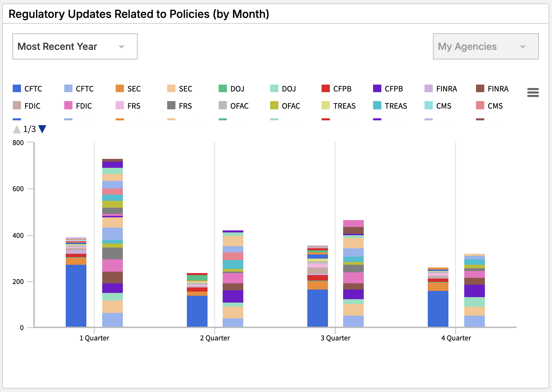Click the purple CFPB legend label

[394, 89]
